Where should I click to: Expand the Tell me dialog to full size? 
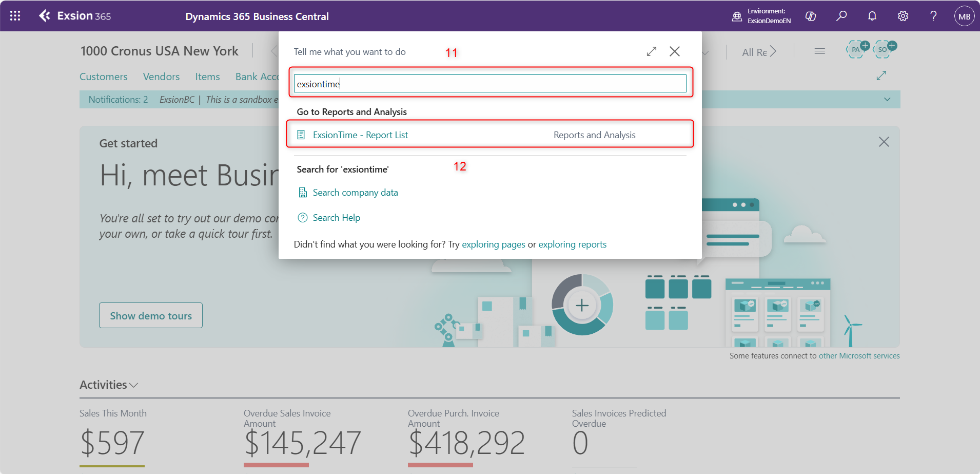(x=652, y=51)
